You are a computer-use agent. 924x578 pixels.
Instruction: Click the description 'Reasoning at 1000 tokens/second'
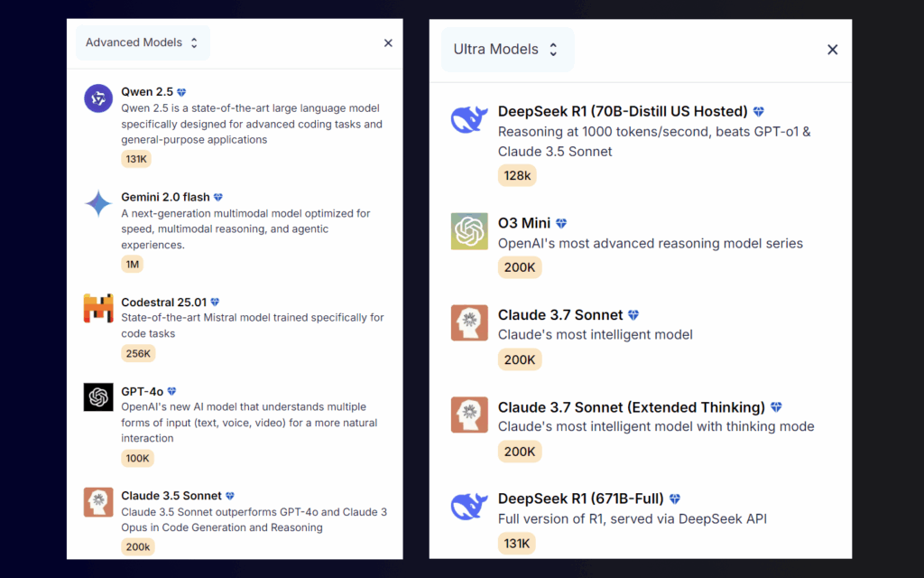(x=654, y=142)
